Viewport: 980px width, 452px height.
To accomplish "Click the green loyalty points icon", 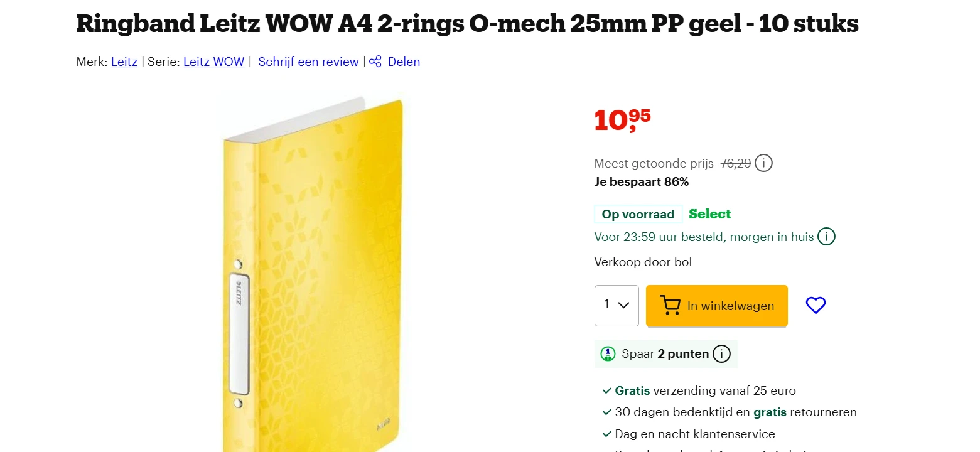I will coord(608,353).
